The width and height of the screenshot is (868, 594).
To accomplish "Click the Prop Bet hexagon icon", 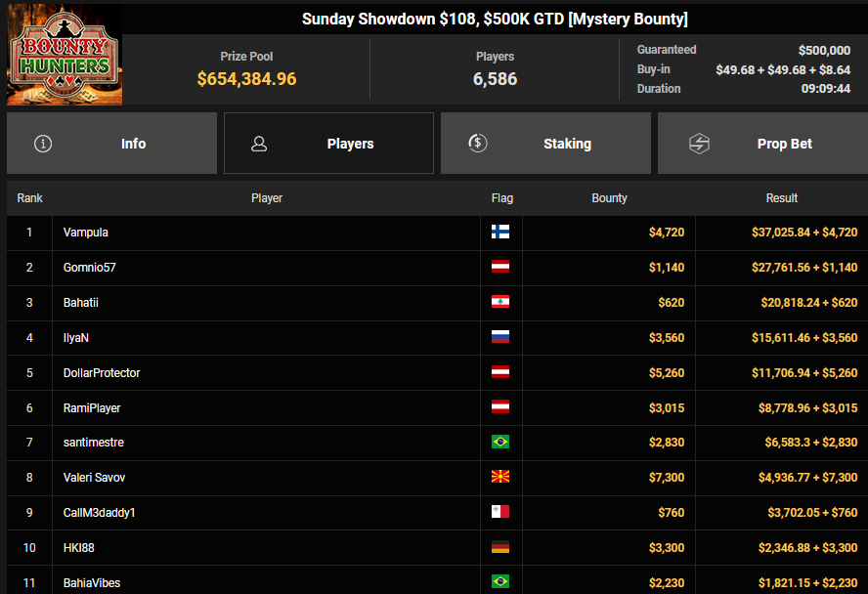I will (699, 144).
